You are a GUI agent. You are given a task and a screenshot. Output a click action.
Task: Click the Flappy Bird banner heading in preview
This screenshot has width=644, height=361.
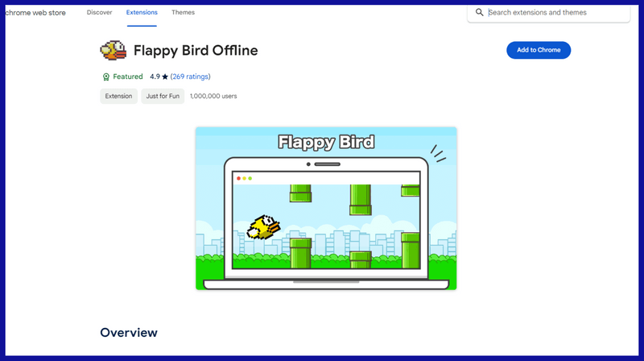(x=325, y=143)
